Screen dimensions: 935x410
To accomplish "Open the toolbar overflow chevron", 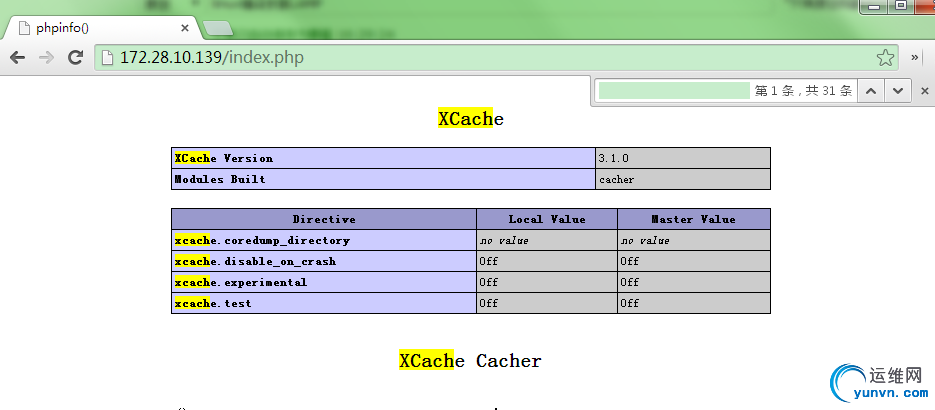I will 915,58.
